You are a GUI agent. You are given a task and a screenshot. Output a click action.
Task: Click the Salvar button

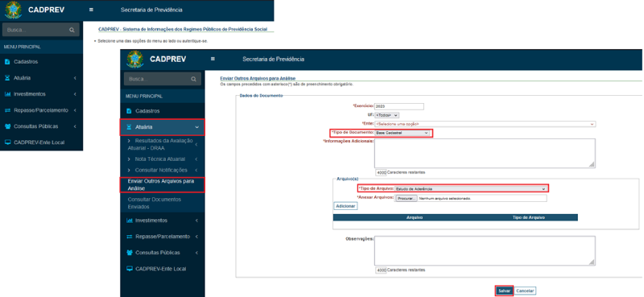pos(504,291)
